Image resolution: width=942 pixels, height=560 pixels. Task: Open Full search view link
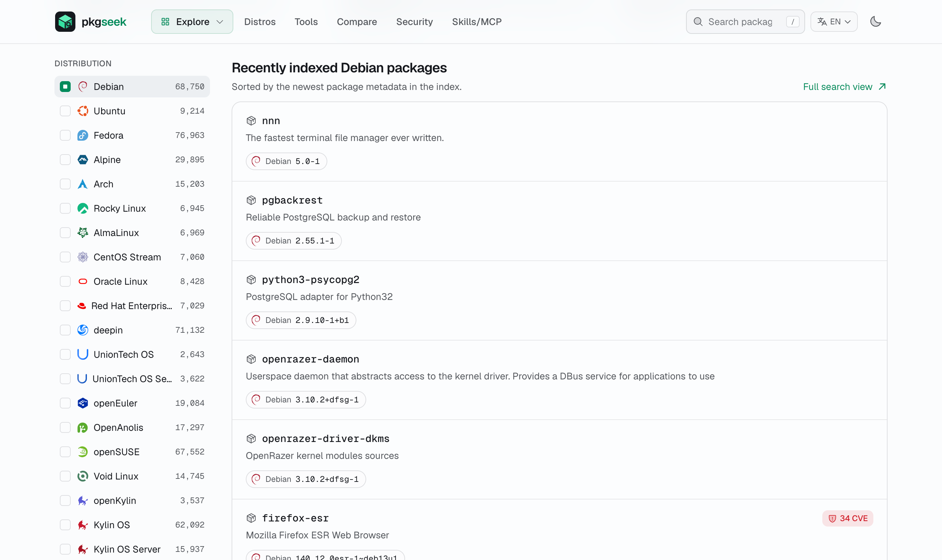tap(844, 87)
